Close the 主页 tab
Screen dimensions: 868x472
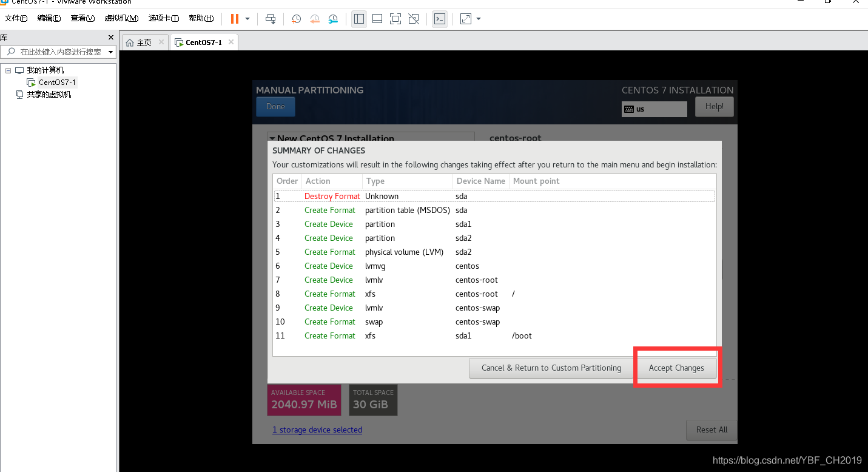click(161, 42)
